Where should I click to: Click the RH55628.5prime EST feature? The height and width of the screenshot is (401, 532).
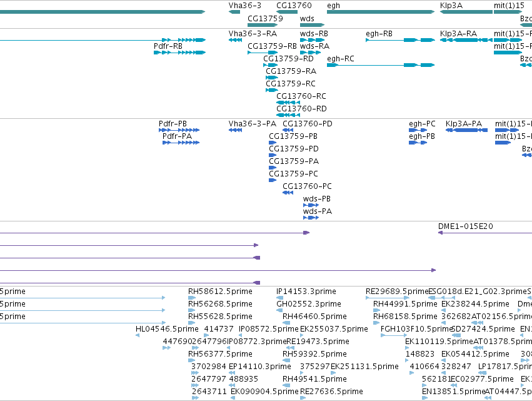point(192,323)
